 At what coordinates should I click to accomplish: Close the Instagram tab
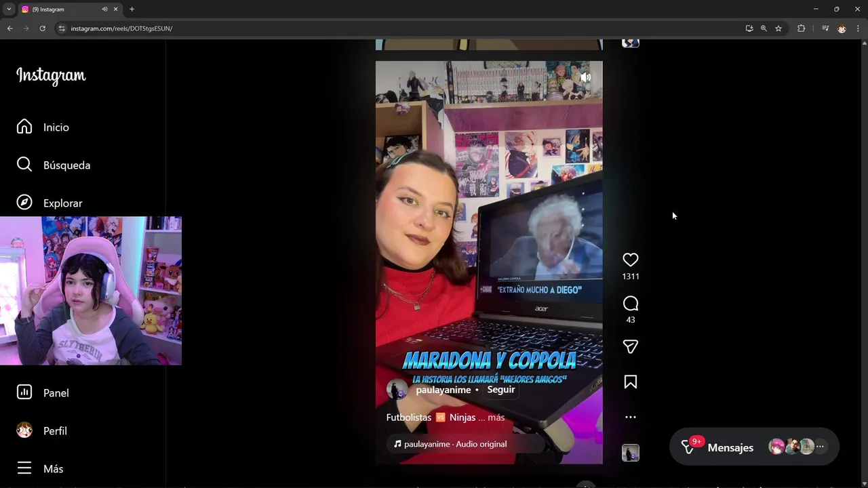click(115, 9)
